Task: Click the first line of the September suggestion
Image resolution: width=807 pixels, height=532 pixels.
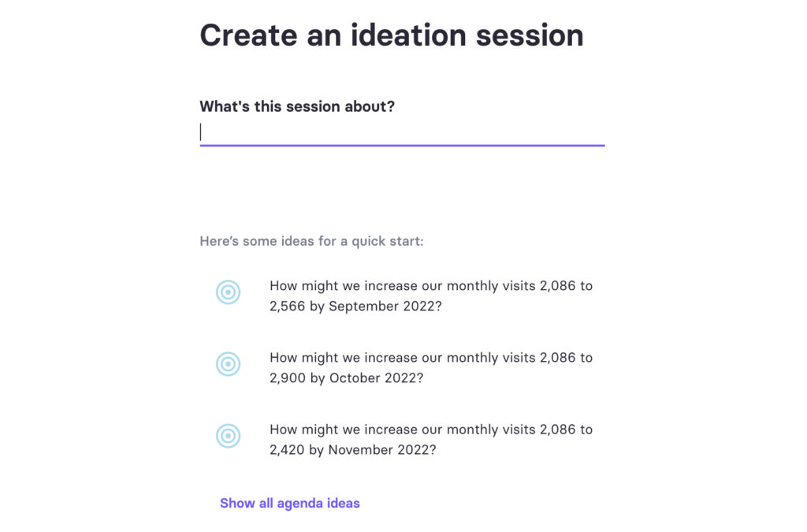Action: click(x=431, y=286)
